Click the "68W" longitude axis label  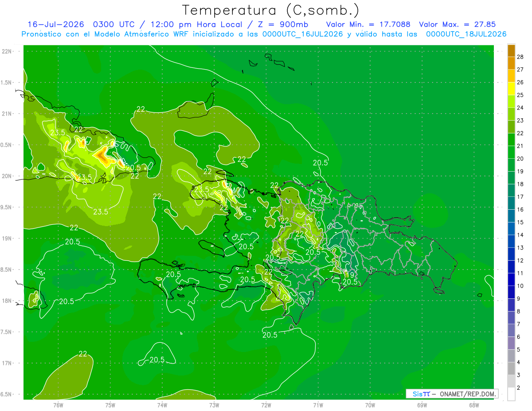pos(474,405)
